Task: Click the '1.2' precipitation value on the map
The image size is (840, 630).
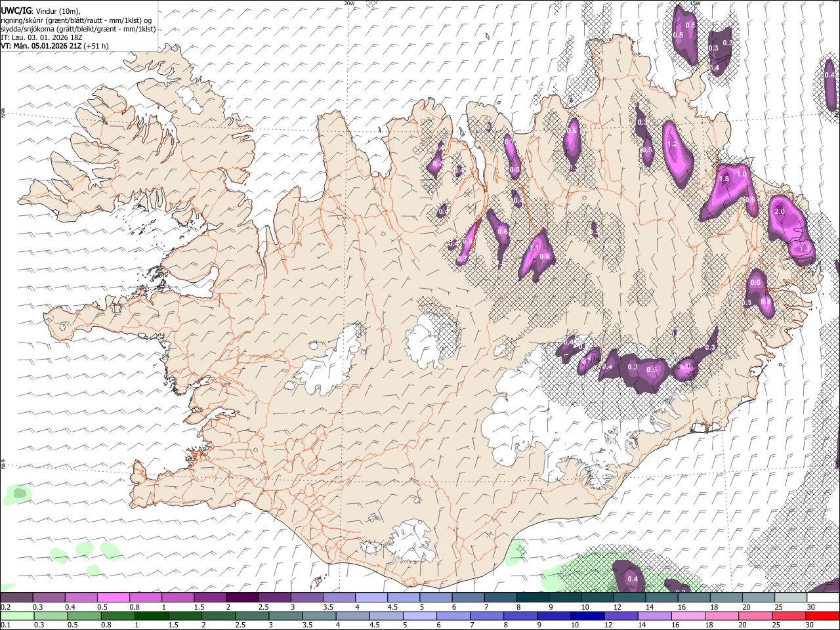Action: tap(671, 144)
